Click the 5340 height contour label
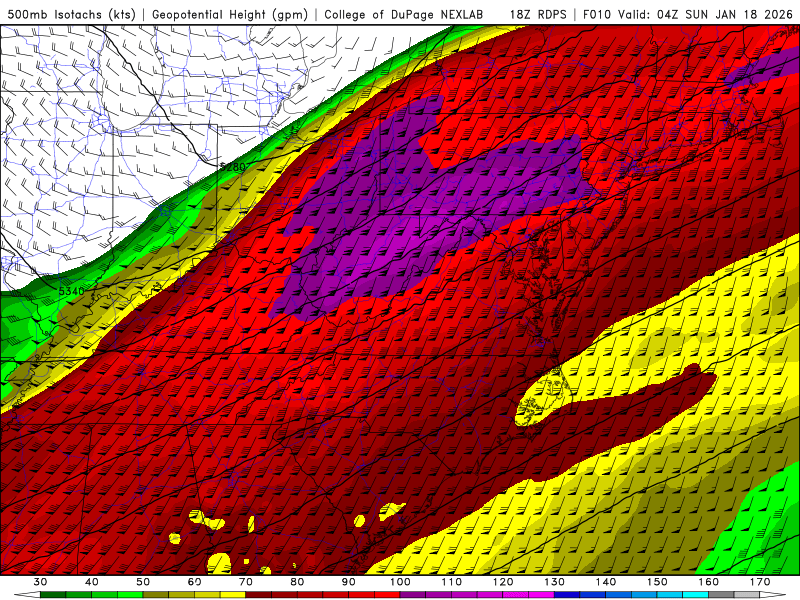The width and height of the screenshot is (800, 600). point(71,291)
